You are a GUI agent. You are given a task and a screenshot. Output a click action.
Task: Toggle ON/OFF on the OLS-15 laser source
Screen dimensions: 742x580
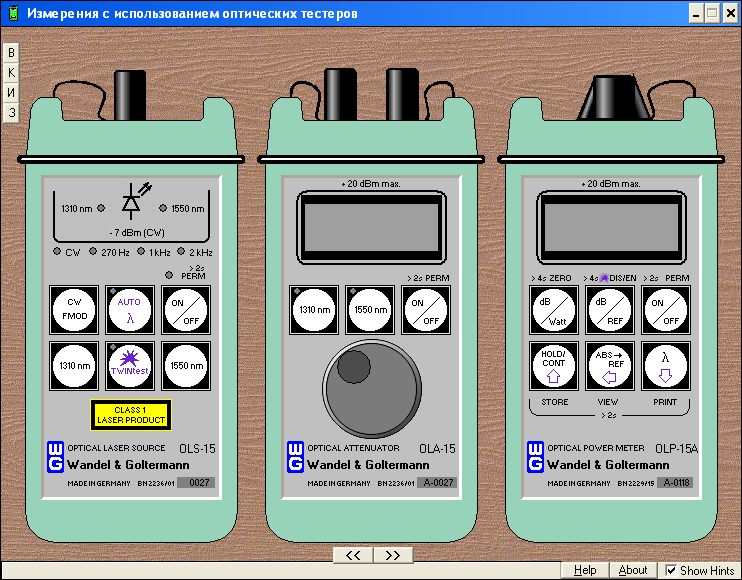(186, 310)
